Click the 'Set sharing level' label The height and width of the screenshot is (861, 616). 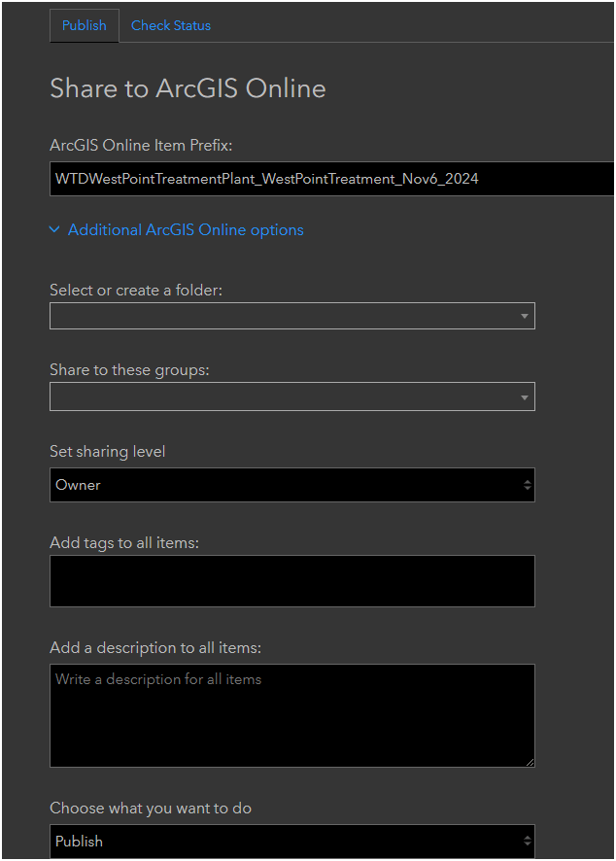(108, 451)
